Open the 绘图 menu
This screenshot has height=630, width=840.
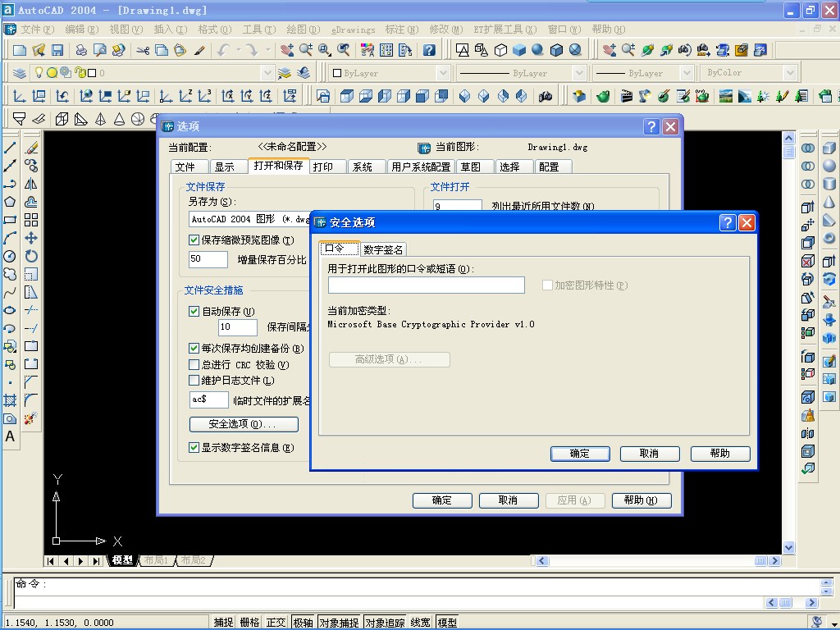point(304,29)
